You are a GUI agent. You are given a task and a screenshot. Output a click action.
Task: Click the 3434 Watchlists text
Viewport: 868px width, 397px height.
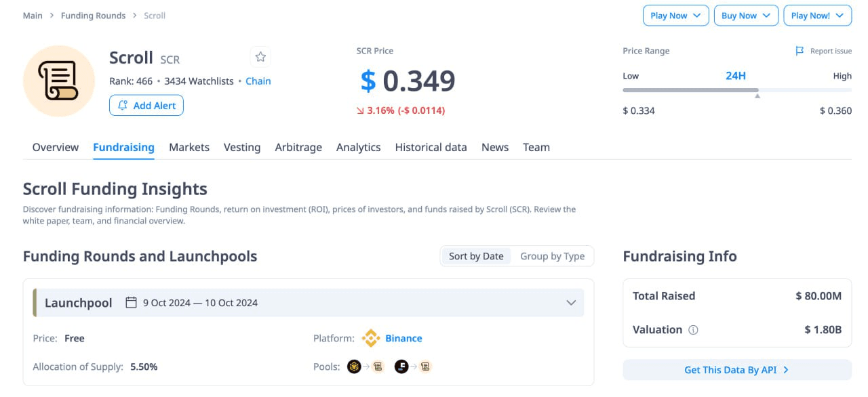pos(199,81)
